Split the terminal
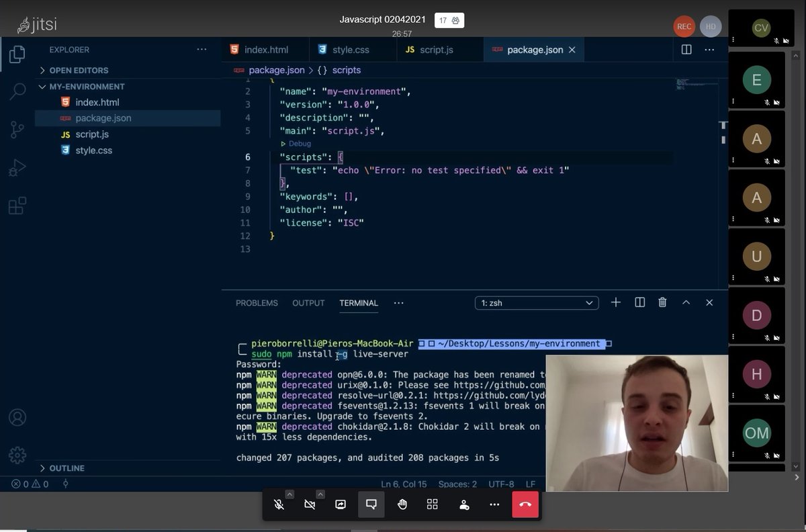The height and width of the screenshot is (532, 806). coord(640,303)
